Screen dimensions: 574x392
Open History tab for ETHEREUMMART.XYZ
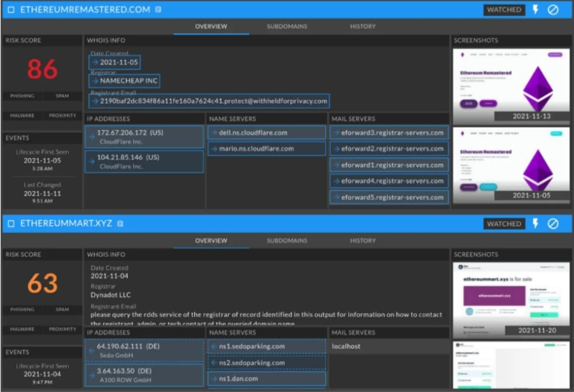[362, 241]
